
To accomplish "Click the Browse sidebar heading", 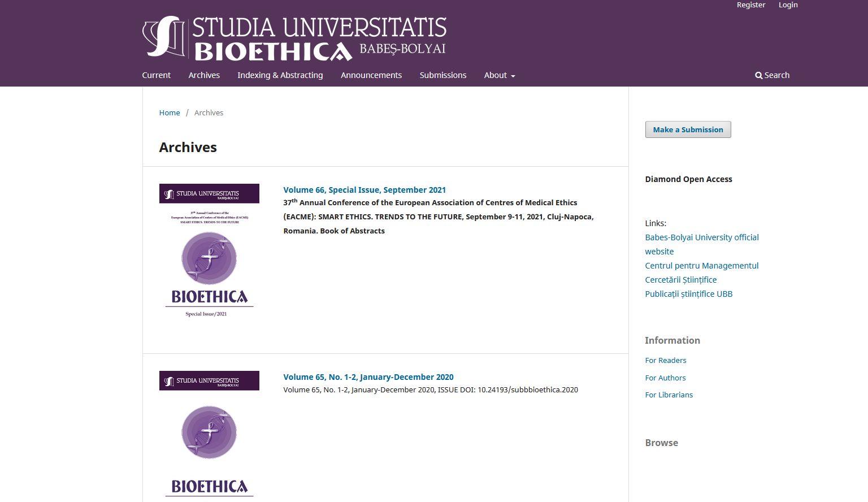I will [661, 443].
